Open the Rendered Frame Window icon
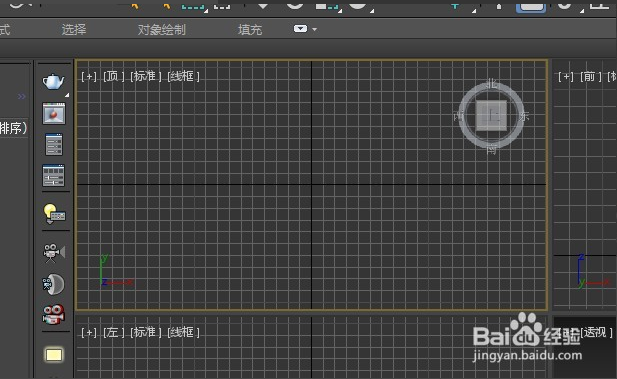The height and width of the screenshot is (379, 617). click(x=54, y=113)
